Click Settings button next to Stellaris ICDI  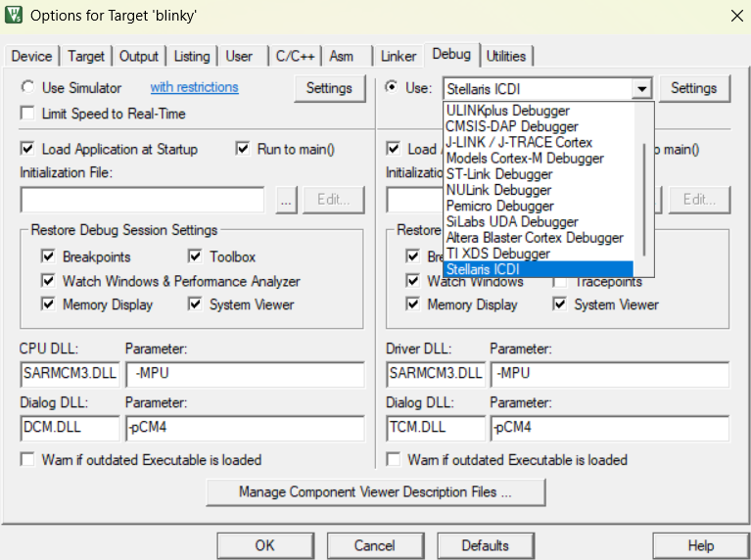pos(694,88)
